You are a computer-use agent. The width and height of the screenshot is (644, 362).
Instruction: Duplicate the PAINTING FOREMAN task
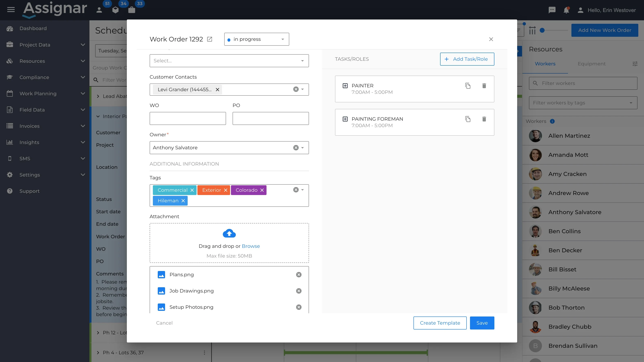click(x=468, y=119)
